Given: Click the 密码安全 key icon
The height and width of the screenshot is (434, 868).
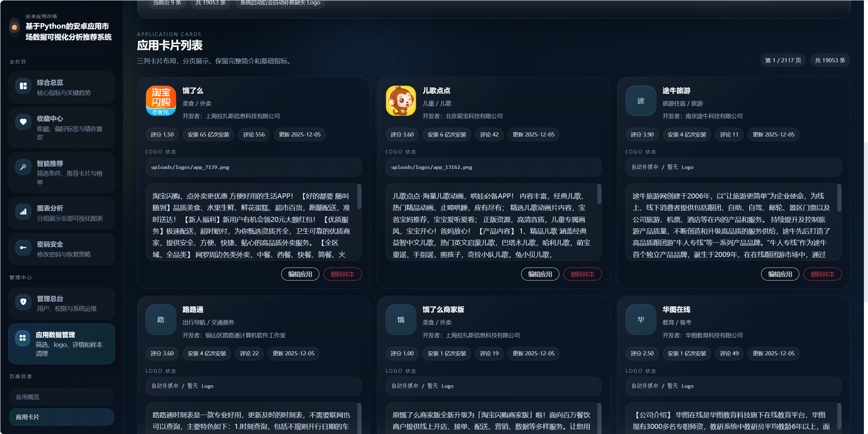Looking at the screenshot, I should pyautogui.click(x=23, y=247).
